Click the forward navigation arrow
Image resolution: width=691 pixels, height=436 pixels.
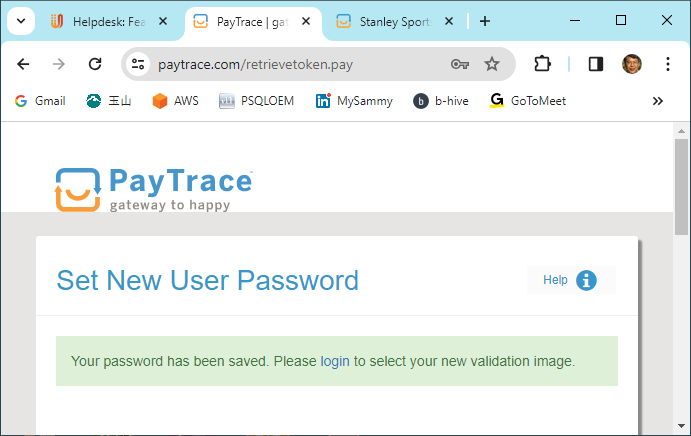pos(59,64)
